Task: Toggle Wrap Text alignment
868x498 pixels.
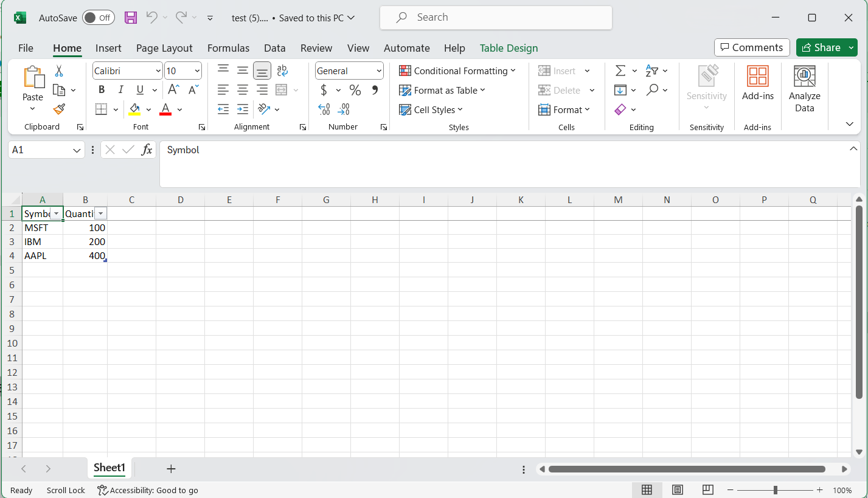Action: [282, 71]
